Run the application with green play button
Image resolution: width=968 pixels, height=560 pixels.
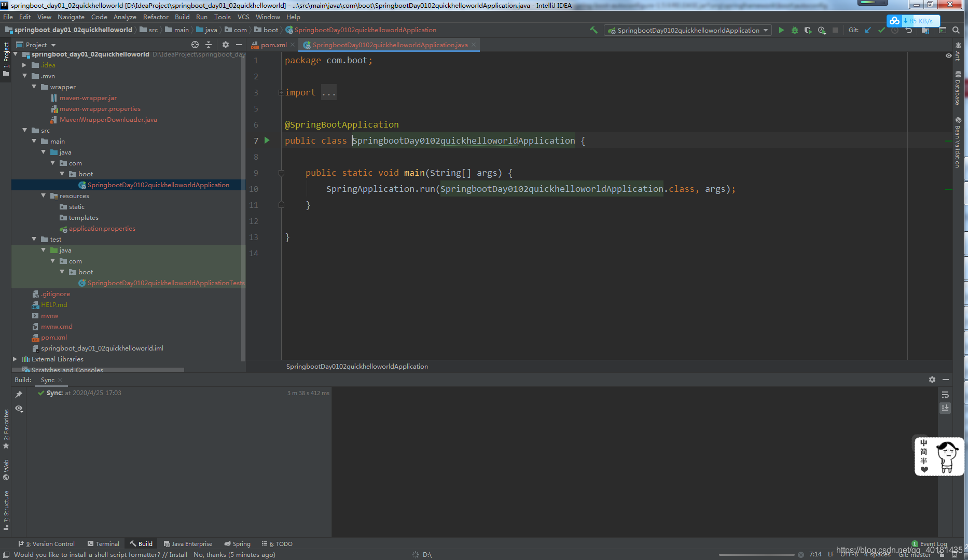[781, 30]
